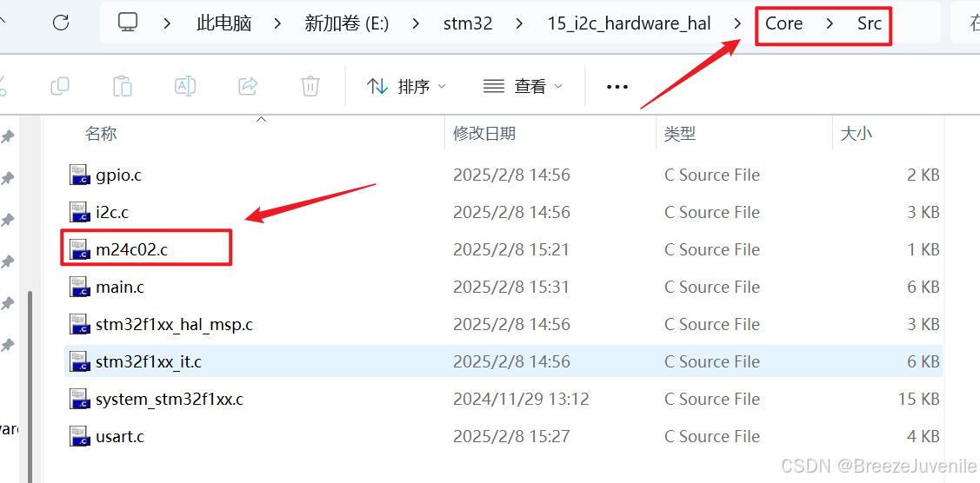The height and width of the screenshot is (483, 980).
Task: Navigate to 新加卷 (E:) breadcrumb
Action: point(346,23)
